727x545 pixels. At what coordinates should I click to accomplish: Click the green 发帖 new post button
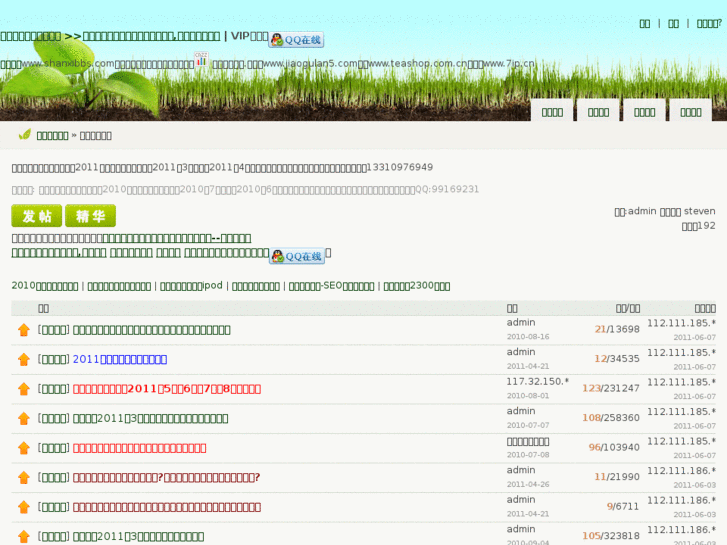[x=37, y=216]
